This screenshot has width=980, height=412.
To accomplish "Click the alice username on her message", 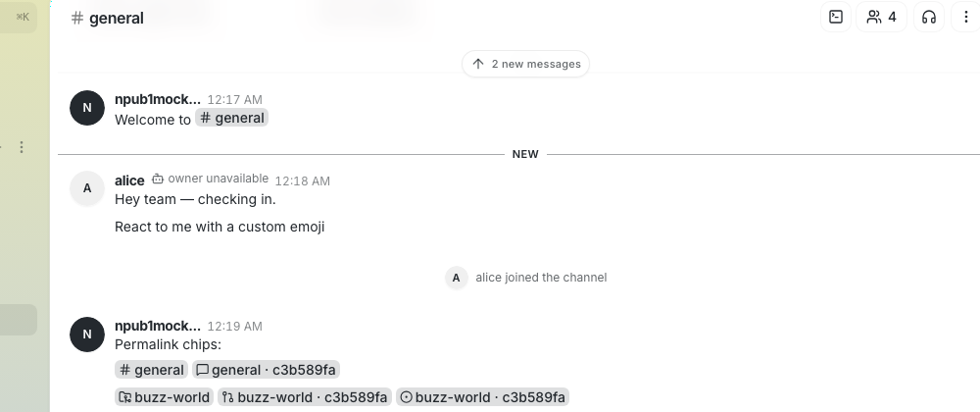I will (x=130, y=180).
